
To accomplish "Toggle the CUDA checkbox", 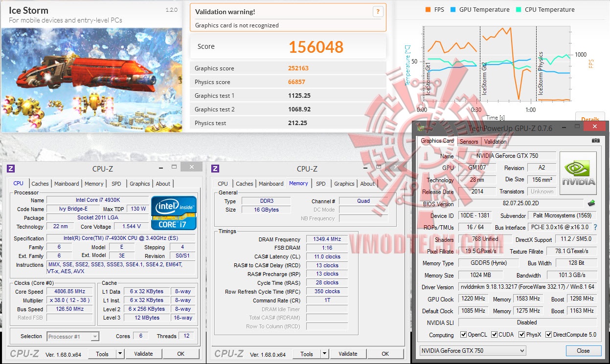I will click(495, 335).
